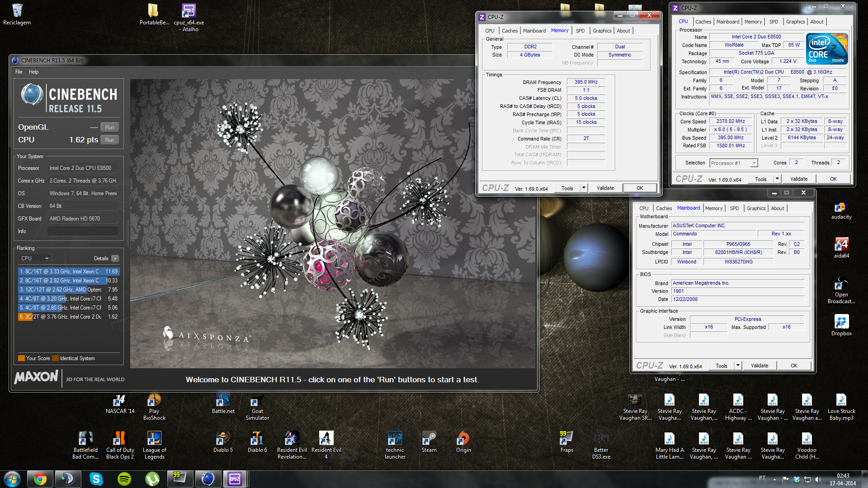Open Skype from the taskbar
Viewport: 868px width, 488px height.
point(96,479)
